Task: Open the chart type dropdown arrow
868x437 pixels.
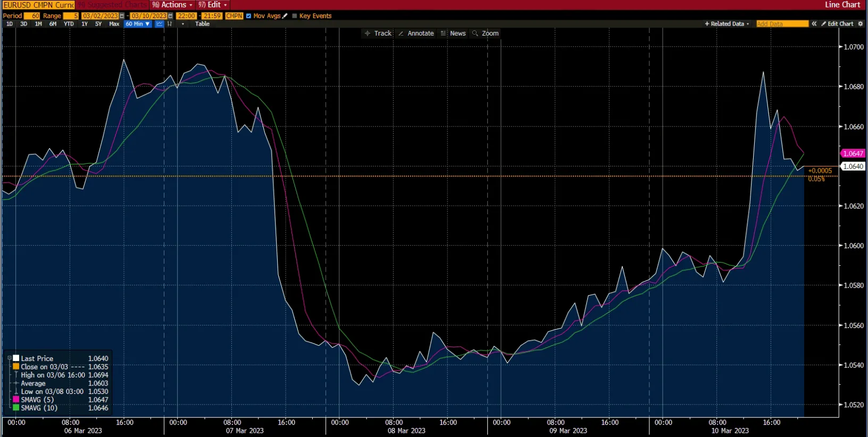Action: tap(183, 24)
